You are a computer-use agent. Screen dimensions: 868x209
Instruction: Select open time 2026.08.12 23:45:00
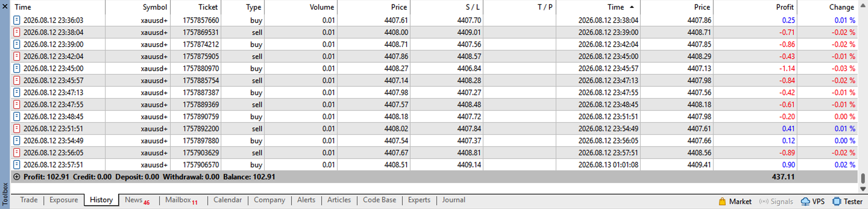(53, 69)
